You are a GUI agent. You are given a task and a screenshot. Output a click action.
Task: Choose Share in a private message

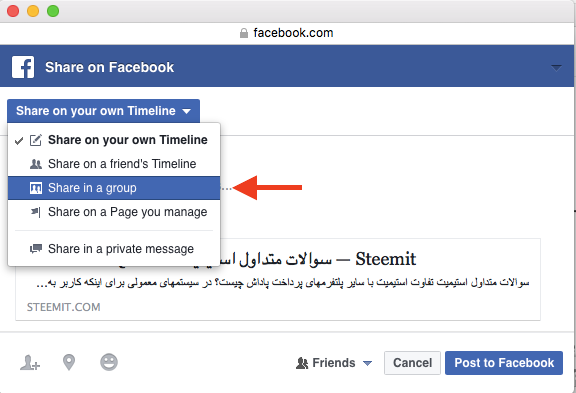[114, 249]
